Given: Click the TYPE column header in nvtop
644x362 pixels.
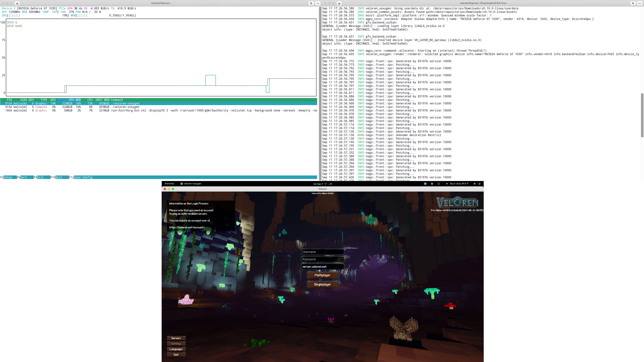Looking at the screenshot, I should click(x=44, y=100).
